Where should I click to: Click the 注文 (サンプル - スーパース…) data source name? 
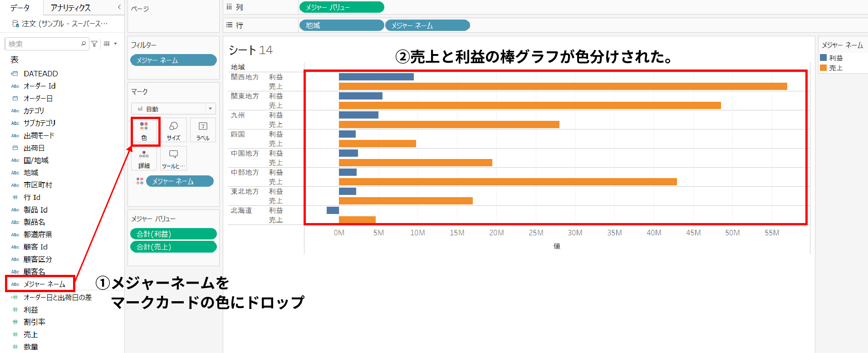click(64, 24)
